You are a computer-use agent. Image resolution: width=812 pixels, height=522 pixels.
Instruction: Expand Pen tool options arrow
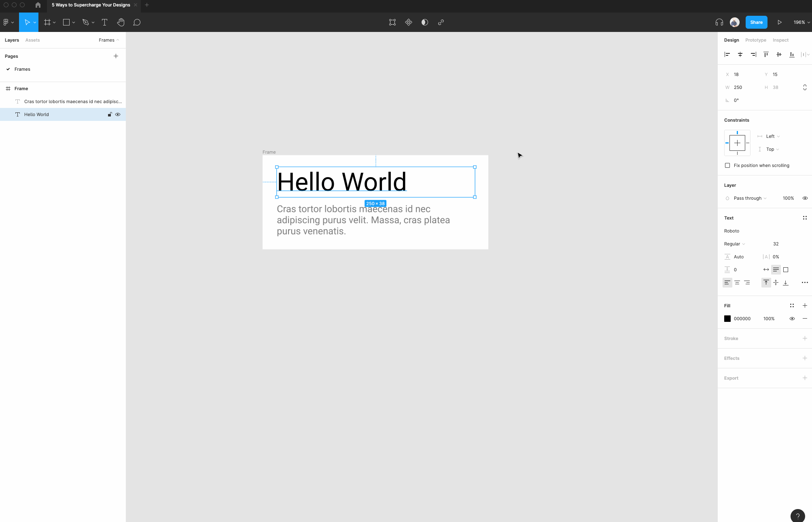tap(93, 22)
